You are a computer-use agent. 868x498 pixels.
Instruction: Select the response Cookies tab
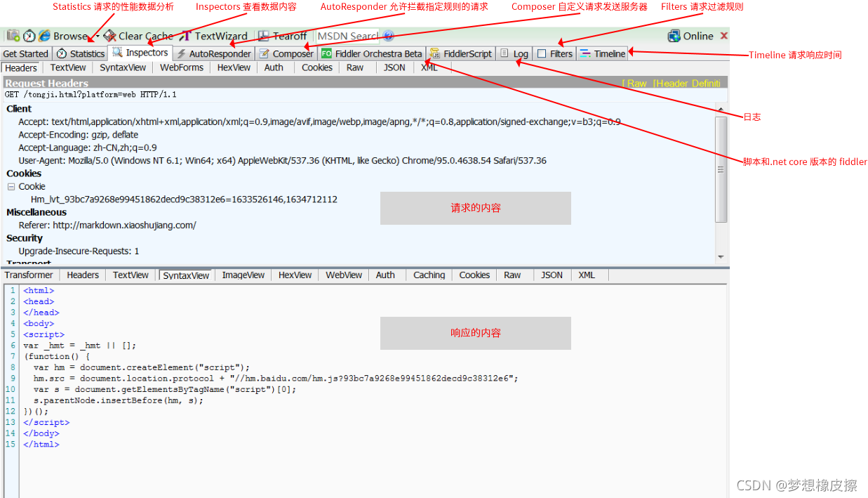tap(474, 275)
